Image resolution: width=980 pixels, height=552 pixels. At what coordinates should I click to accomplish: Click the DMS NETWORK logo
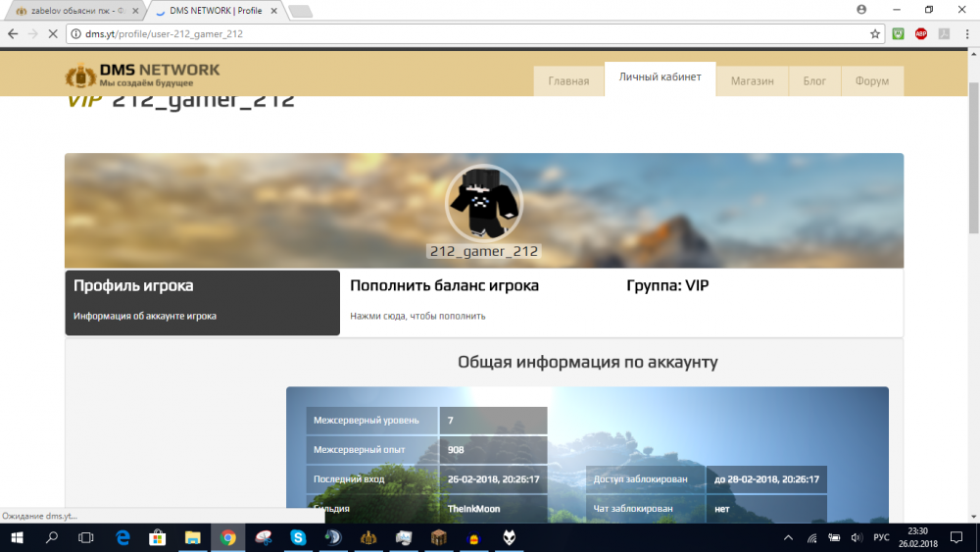click(142, 75)
